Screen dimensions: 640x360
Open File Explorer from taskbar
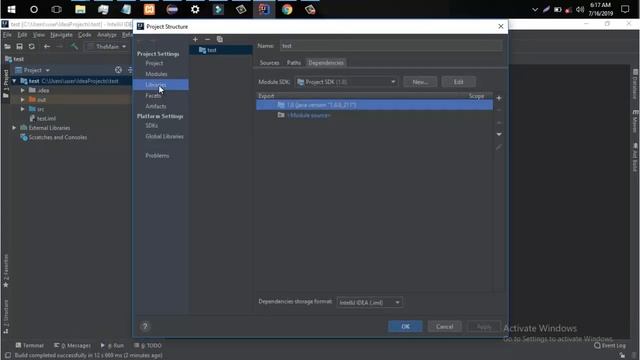coord(80,9)
